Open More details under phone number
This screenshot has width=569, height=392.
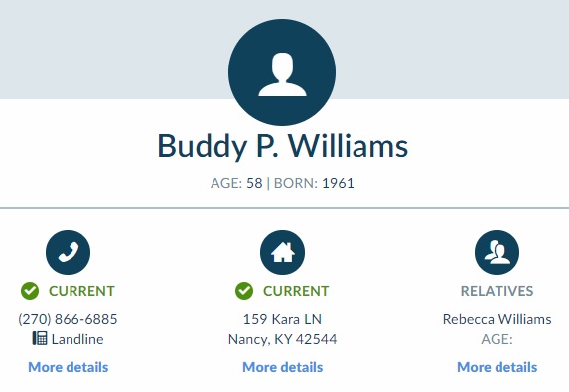[69, 367]
